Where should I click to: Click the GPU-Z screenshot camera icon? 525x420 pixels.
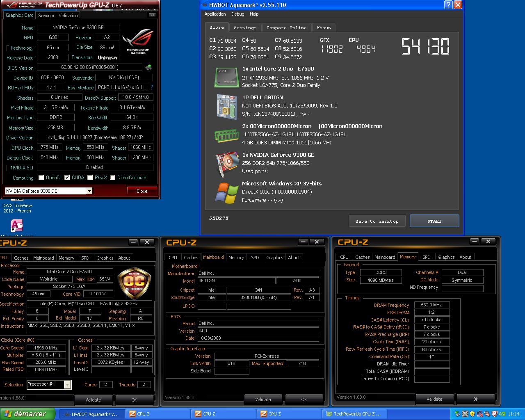click(152, 15)
